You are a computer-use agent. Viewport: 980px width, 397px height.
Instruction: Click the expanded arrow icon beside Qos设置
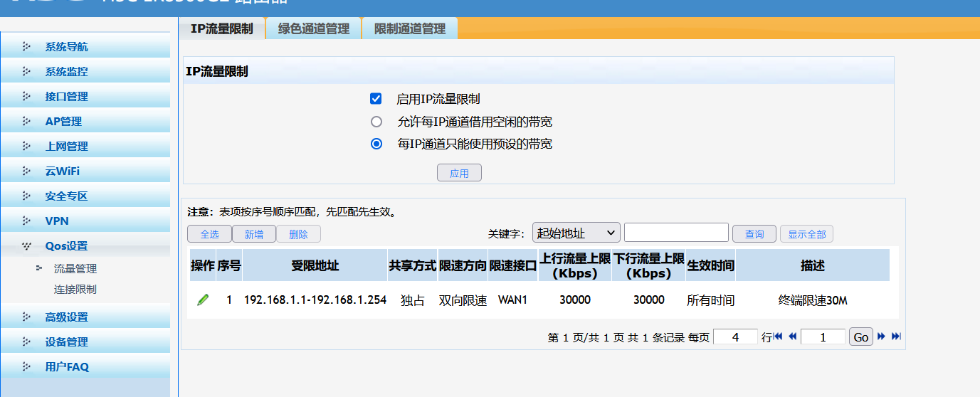26,246
